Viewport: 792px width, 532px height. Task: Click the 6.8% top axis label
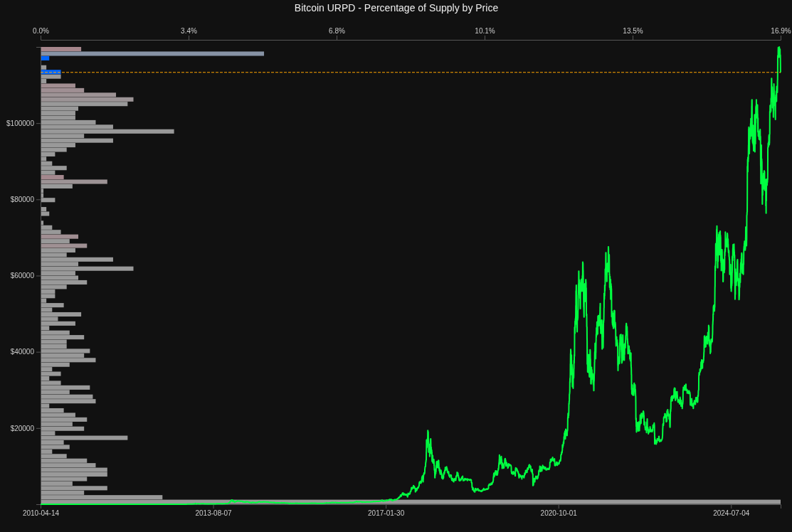(337, 31)
